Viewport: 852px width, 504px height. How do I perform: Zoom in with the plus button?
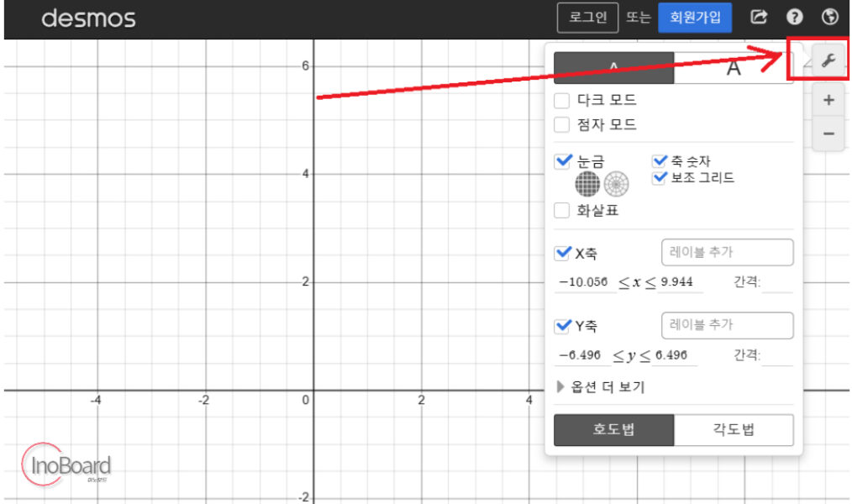(x=828, y=100)
